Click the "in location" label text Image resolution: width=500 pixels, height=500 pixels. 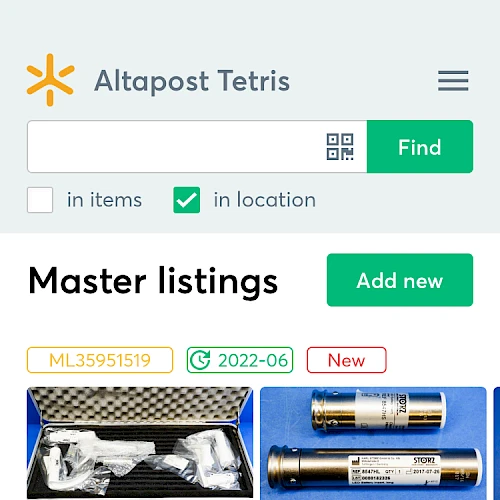[x=265, y=200]
